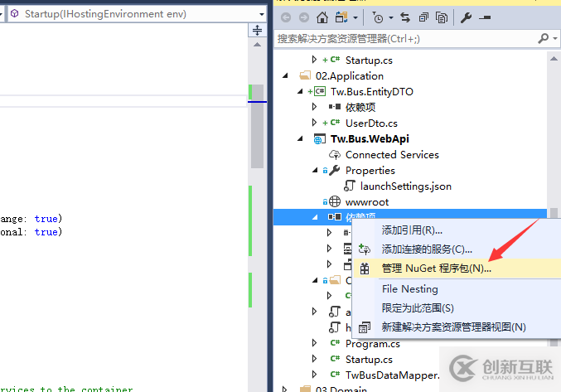Click the Pending Changes Filter clock icon
Viewport: 561px width, 392px height.
tap(378, 17)
